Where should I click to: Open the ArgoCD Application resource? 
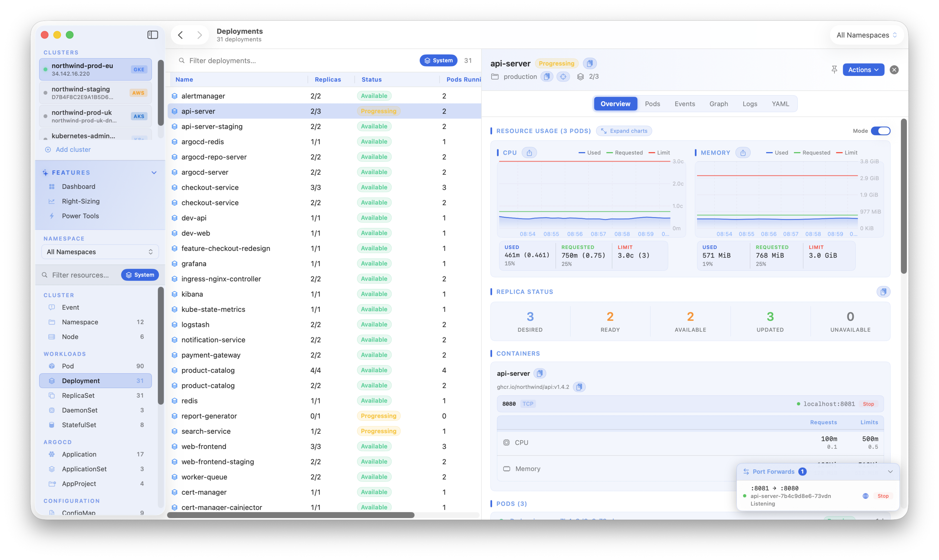point(96,454)
